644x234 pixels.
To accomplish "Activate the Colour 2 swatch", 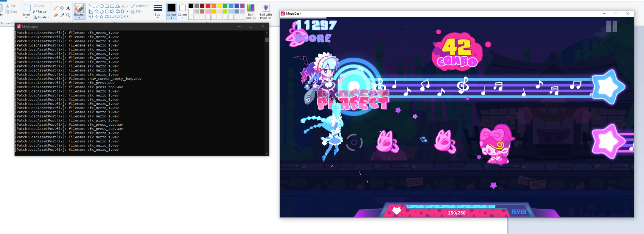I will tap(182, 12).
